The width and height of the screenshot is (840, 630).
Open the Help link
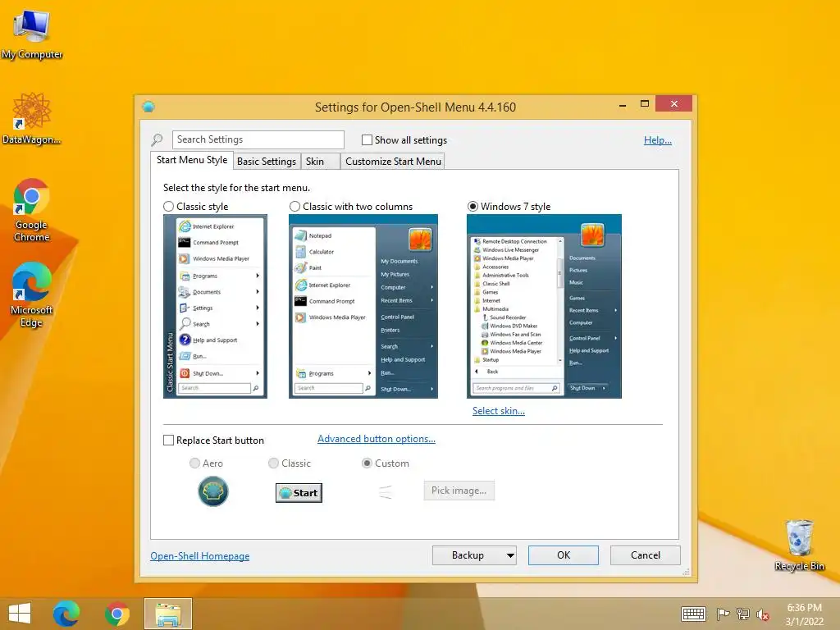[x=657, y=140]
